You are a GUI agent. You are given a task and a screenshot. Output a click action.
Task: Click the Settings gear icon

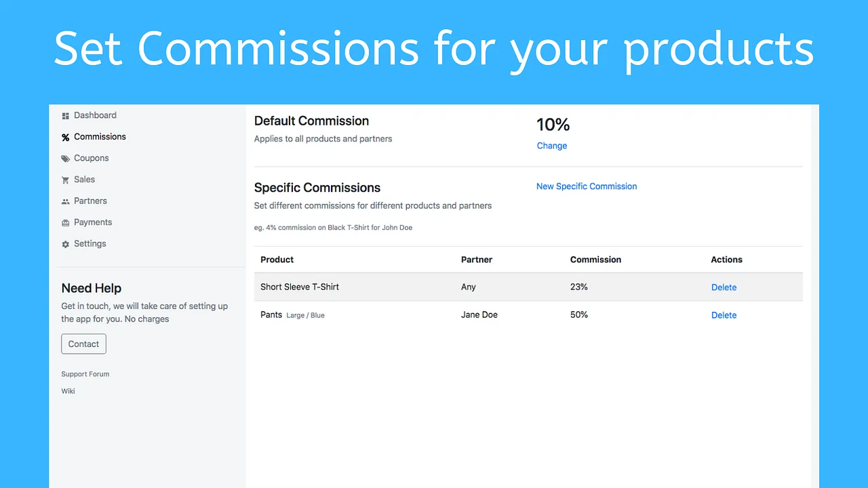pos(65,244)
